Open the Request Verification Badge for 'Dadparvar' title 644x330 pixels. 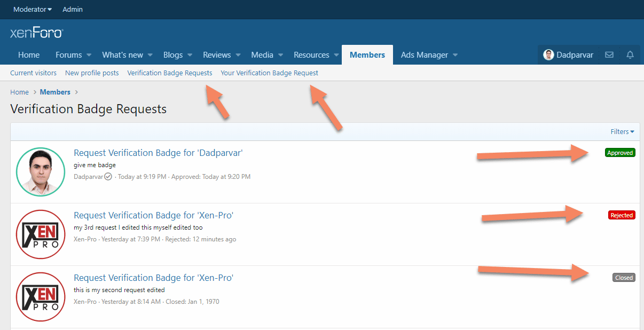[158, 153]
